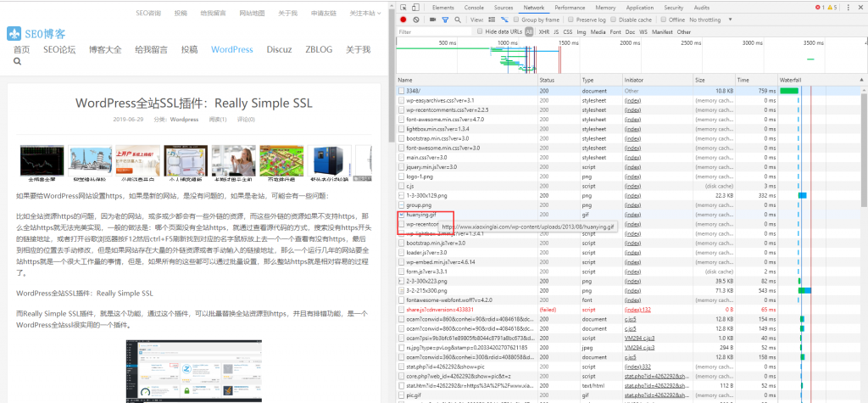
Task: Open the WordPress site menu item
Action: tap(232, 49)
